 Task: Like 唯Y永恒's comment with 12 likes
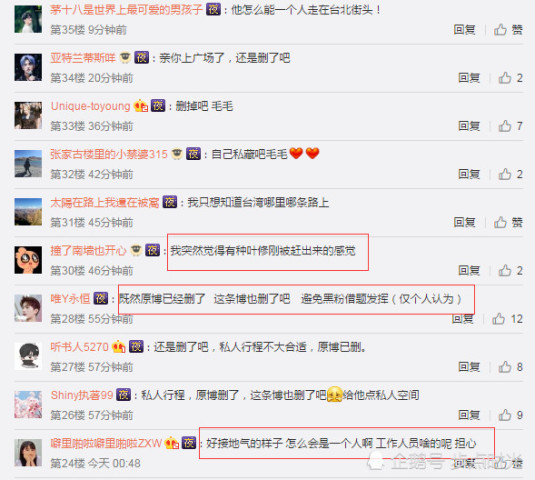(498, 319)
